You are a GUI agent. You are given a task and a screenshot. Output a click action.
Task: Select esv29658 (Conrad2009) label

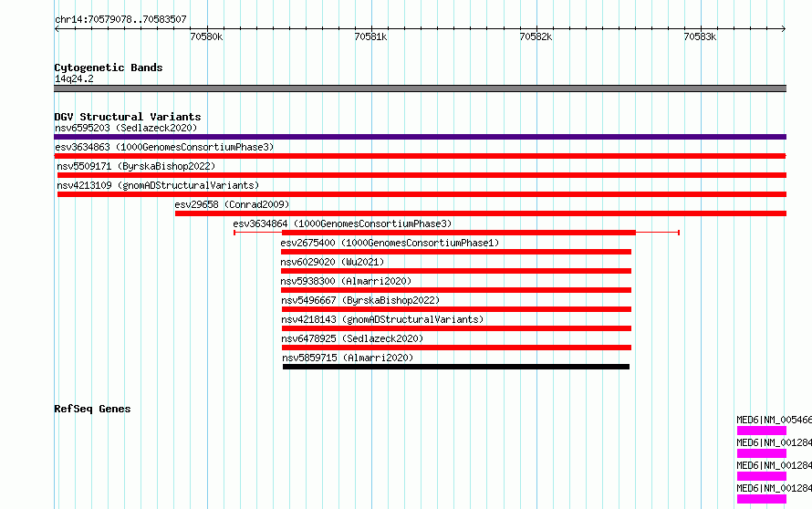tap(232, 204)
